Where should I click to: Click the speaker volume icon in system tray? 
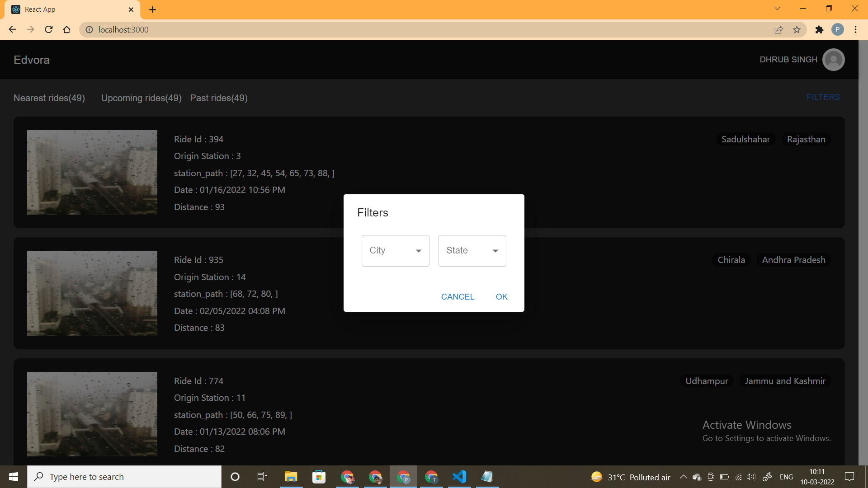coord(751,476)
